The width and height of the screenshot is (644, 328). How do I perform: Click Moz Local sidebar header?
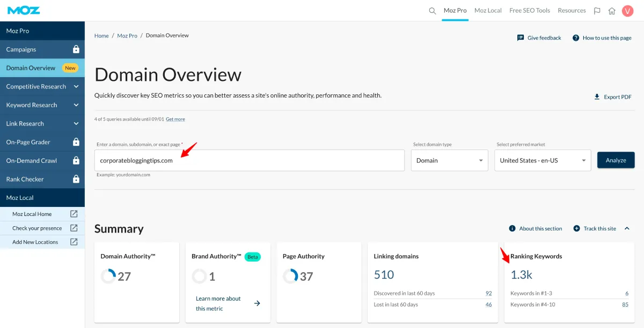42,198
